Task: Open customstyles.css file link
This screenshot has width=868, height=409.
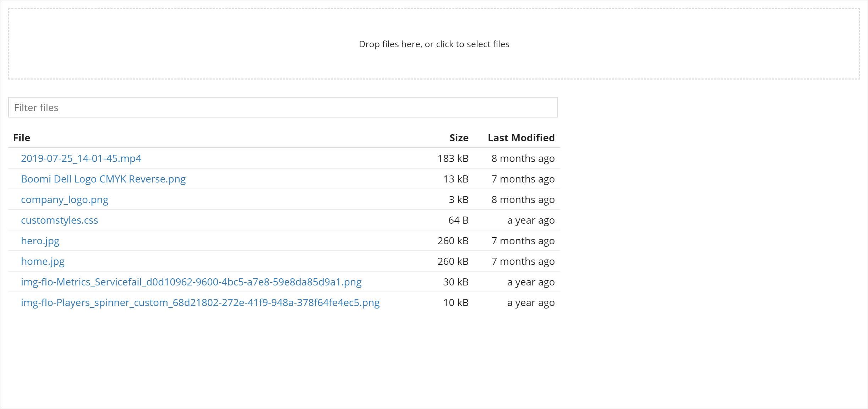Action: [x=59, y=220]
